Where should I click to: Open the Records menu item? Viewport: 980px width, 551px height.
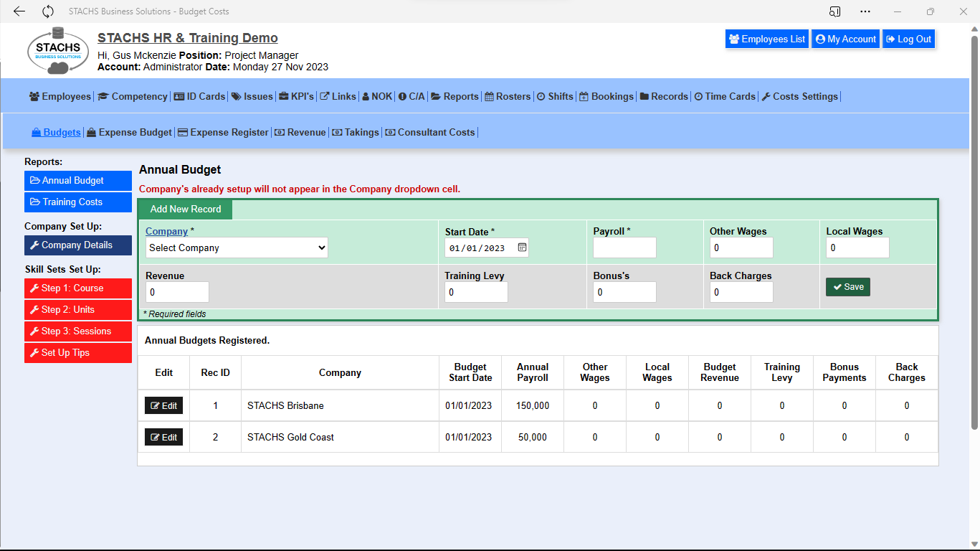point(664,96)
